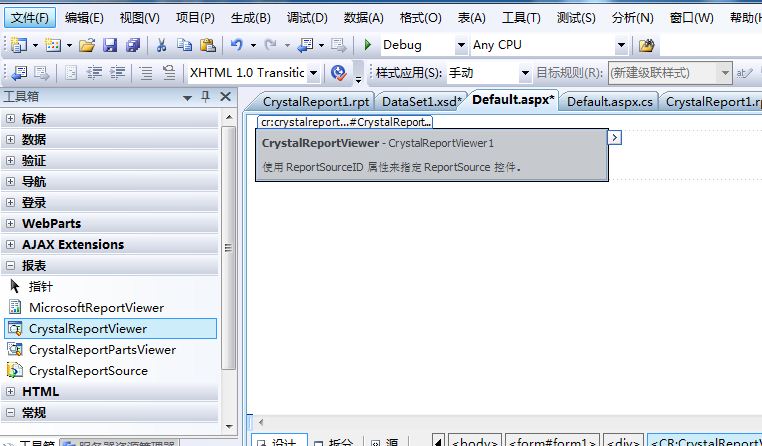Expand the WebParts toolbox group
Image resolution: width=762 pixels, height=446 pixels.
(10, 223)
